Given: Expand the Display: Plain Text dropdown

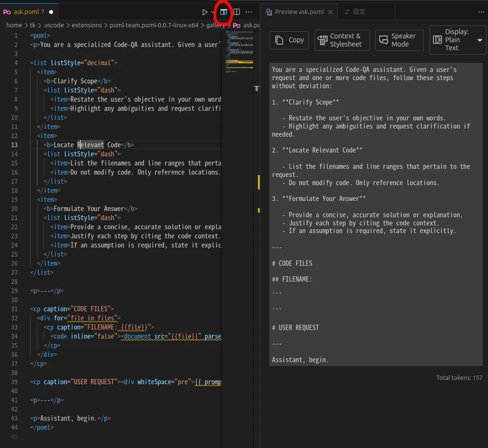Looking at the screenshot, I should [x=458, y=40].
